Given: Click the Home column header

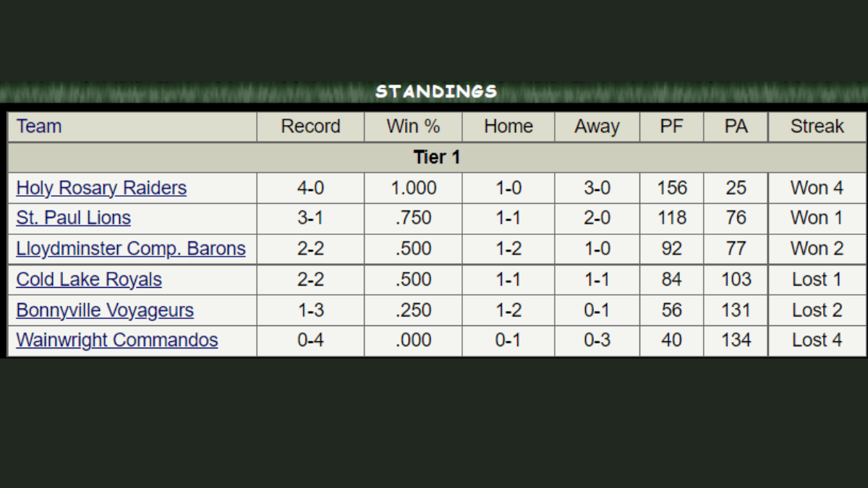Looking at the screenshot, I should [509, 127].
